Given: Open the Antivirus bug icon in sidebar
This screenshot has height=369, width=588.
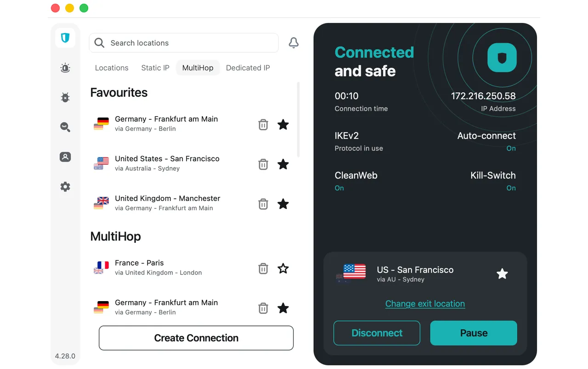Looking at the screenshot, I should 65,97.
